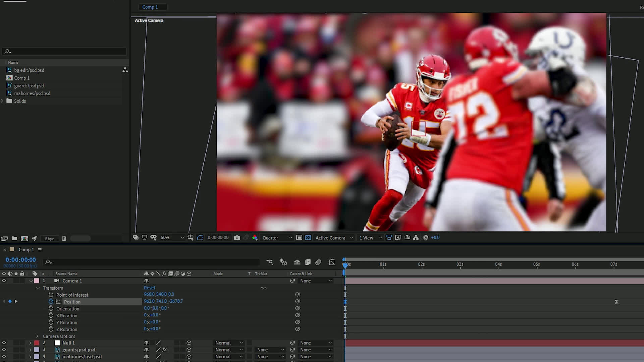The width and height of the screenshot is (644, 362).
Task: Switch to the Comp 1 viewer tab
Action: click(150, 7)
